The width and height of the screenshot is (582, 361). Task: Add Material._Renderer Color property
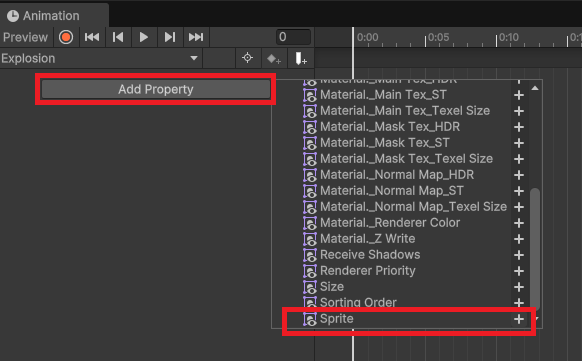[x=519, y=223]
